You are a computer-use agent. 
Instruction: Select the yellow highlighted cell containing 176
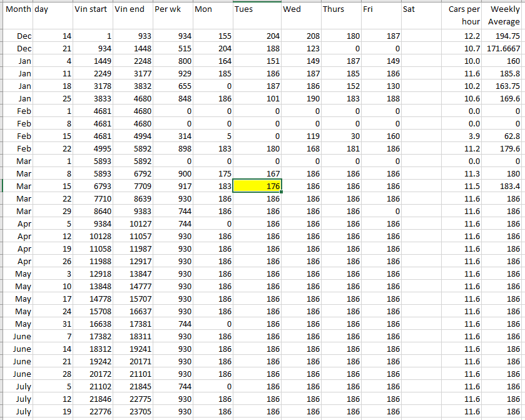(x=257, y=186)
